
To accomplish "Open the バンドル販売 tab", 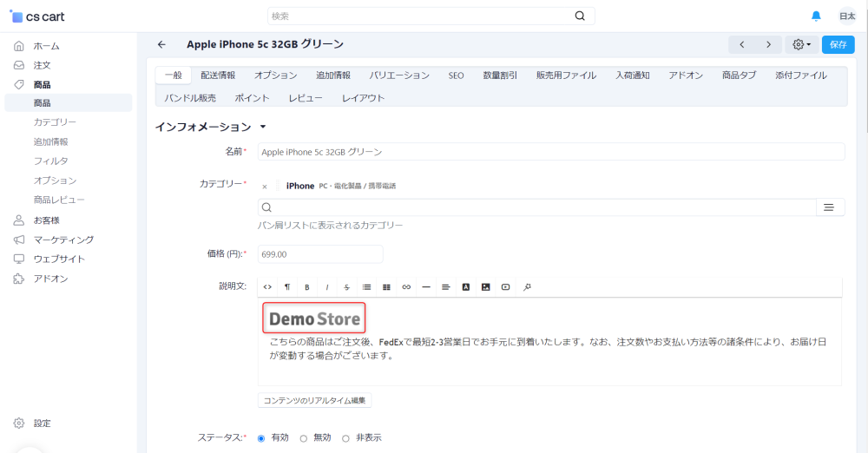I will (x=190, y=98).
